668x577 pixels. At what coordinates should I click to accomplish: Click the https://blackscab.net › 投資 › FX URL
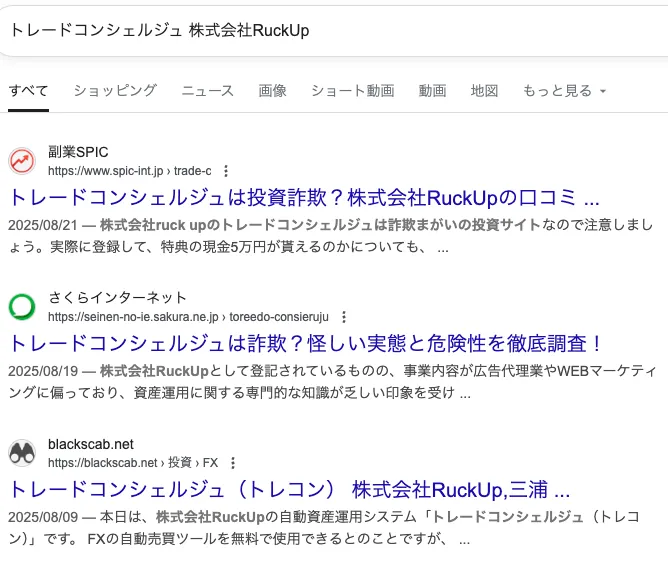pyautogui.click(x=133, y=463)
